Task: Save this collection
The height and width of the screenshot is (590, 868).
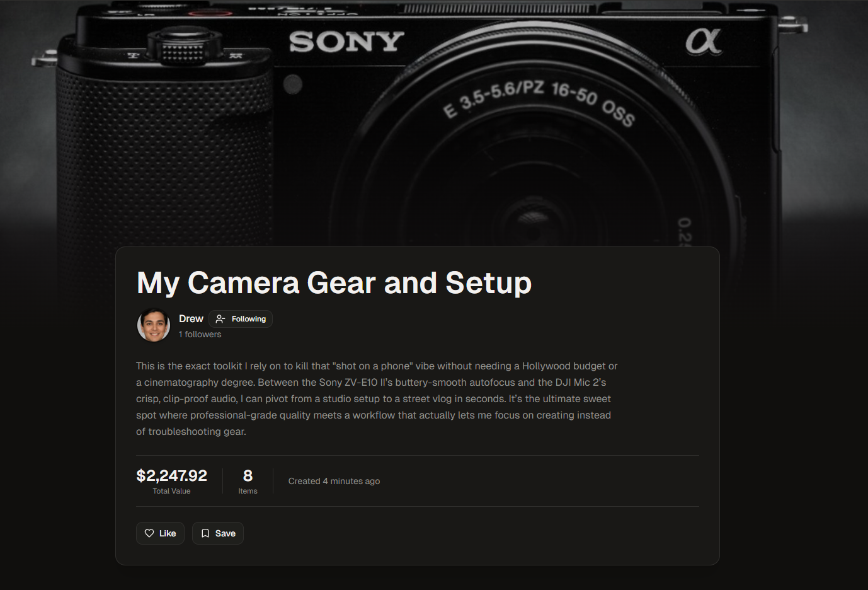Action: [218, 533]
